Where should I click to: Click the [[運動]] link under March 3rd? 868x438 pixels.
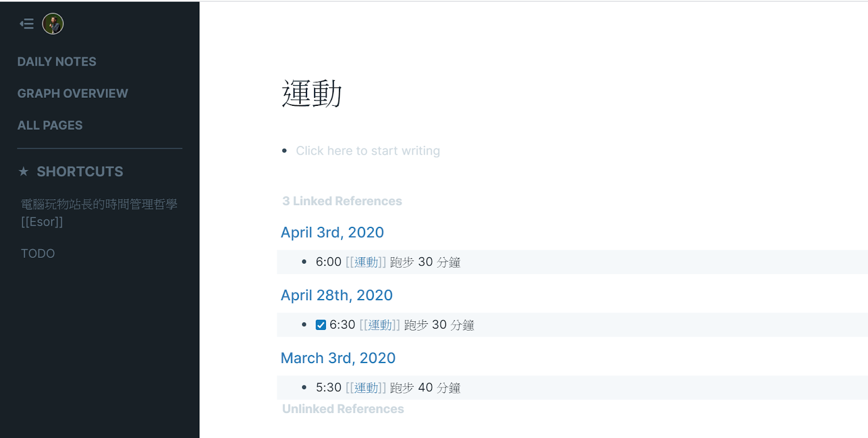pos(366,388)
